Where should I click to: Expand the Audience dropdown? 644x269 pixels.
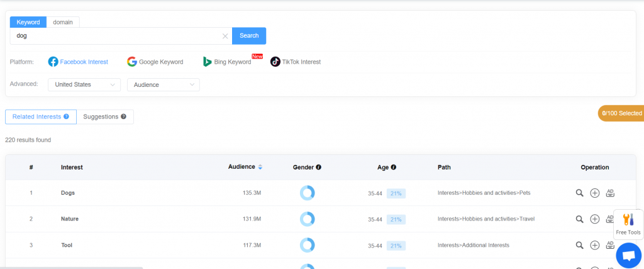[164, 84]
